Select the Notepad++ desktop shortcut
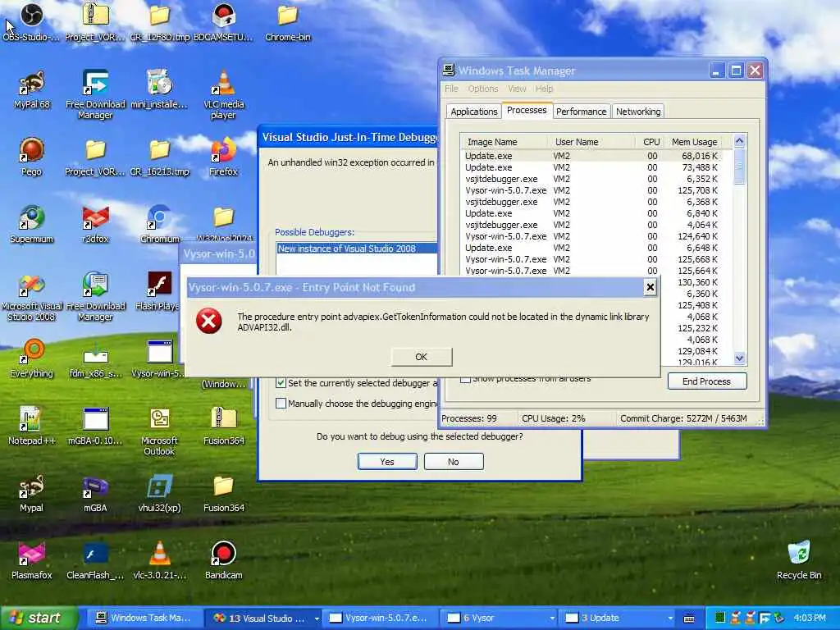This screenshot has width=840, height=630. (x=32, y=427)
